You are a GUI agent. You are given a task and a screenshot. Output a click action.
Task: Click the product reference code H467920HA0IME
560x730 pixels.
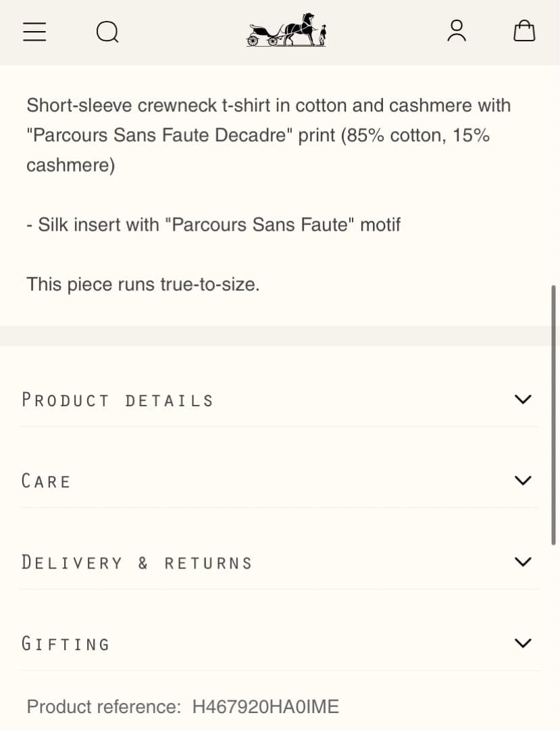coord(265,707)
